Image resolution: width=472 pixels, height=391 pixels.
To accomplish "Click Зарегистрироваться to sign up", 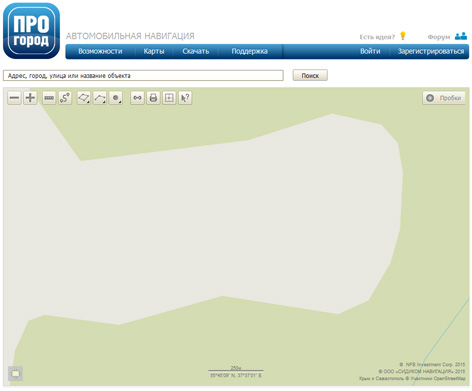I will 431,51.
